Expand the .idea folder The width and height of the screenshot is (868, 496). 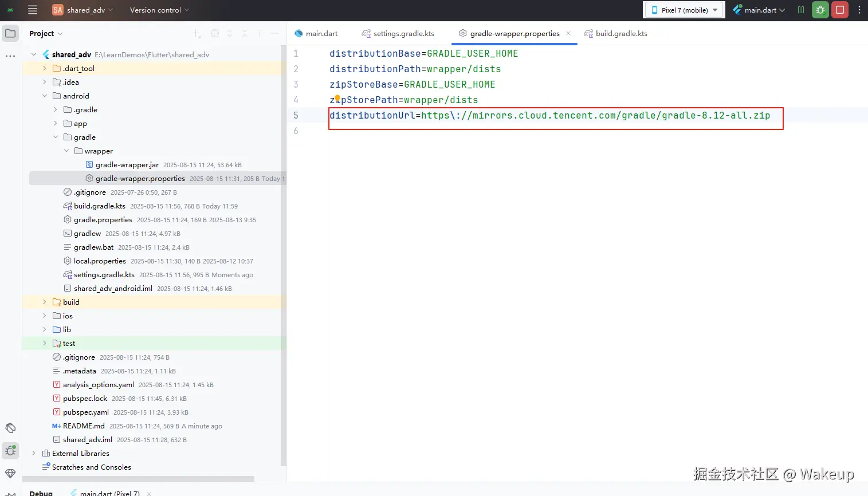45,82
